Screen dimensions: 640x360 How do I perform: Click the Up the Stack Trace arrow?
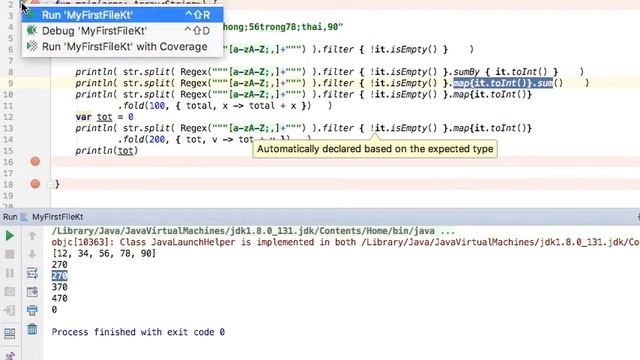tap(32, 236)
